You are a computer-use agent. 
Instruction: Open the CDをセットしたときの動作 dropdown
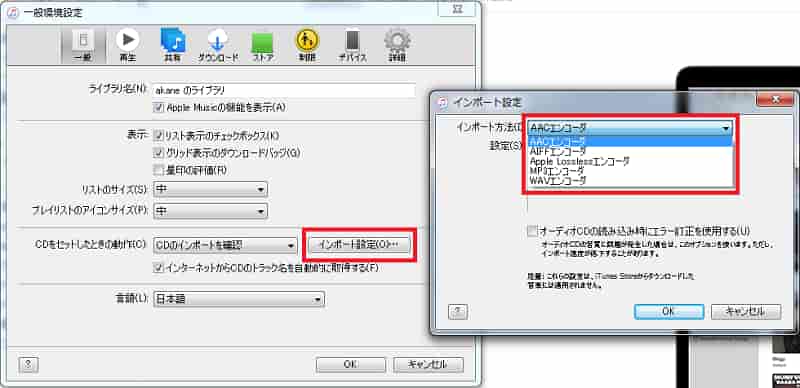point(225,245)
